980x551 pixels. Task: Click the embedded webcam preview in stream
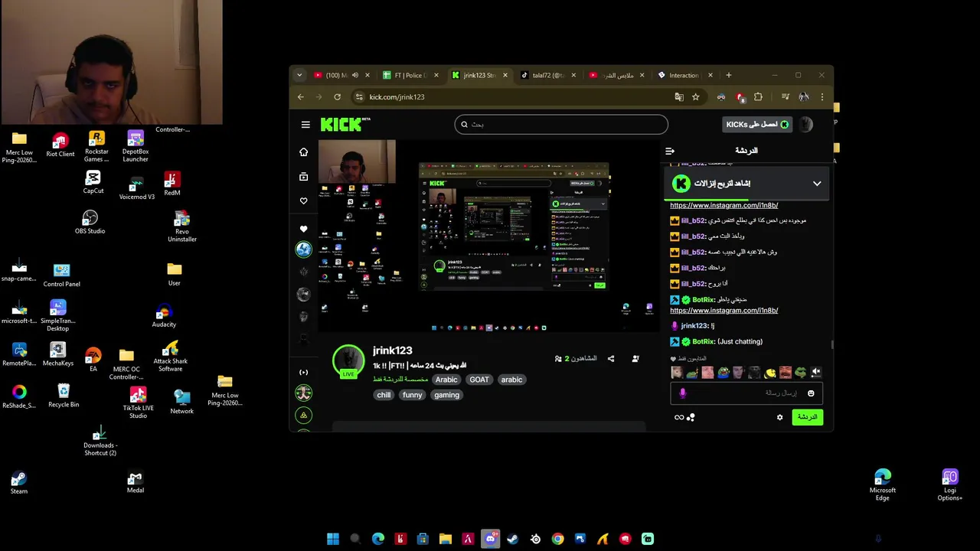(357, 161)
